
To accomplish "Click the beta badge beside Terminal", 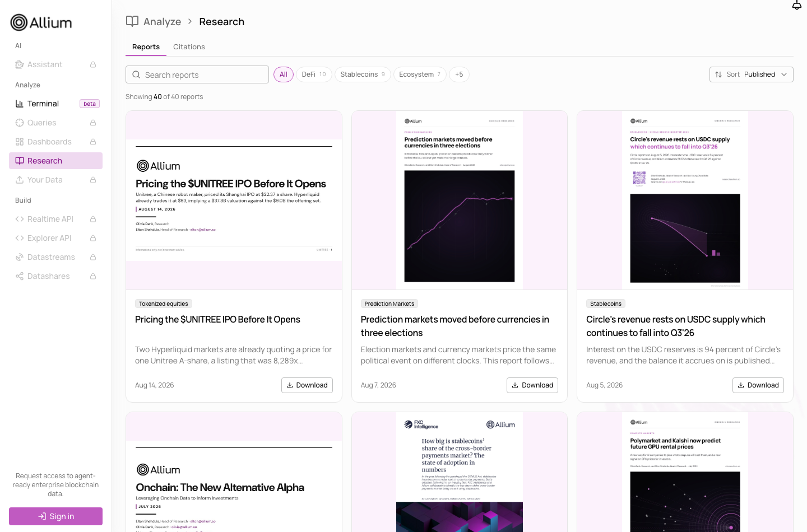I will (90, 104).
